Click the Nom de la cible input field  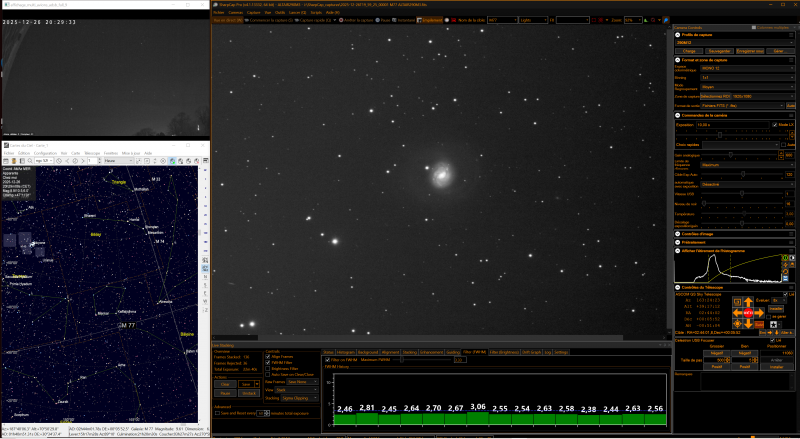pyautogui.click(x=503, y=20)
